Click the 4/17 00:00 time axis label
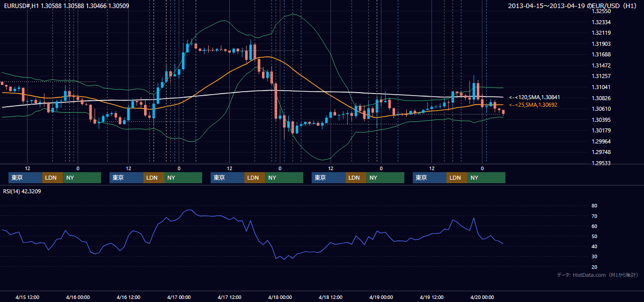 tap(179, 297)
